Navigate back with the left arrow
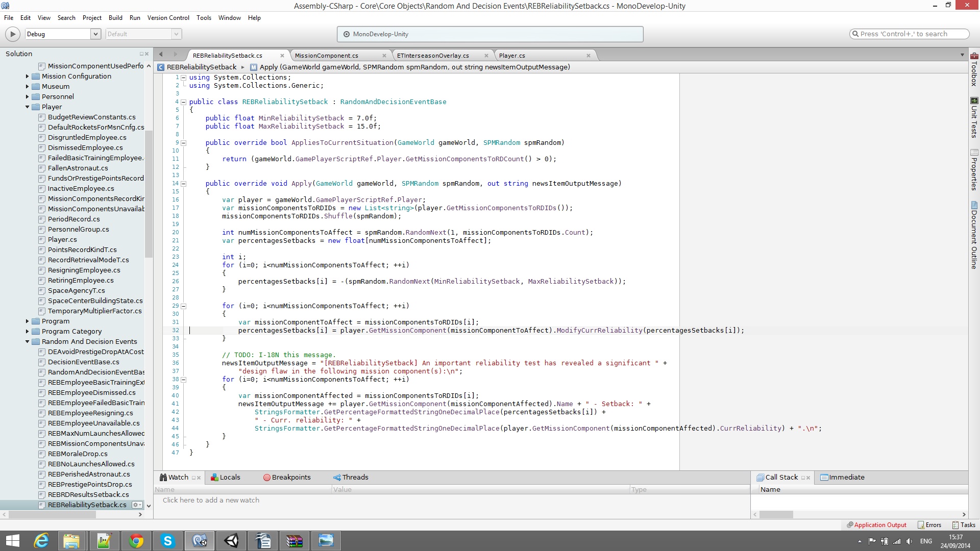This screenshot has height=551, width=980. (x=161, y=55)
